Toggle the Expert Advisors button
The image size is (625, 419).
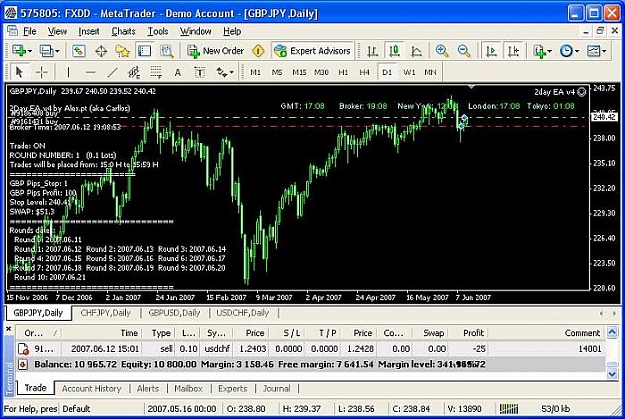pyautogui.click(x=312, y=51)
